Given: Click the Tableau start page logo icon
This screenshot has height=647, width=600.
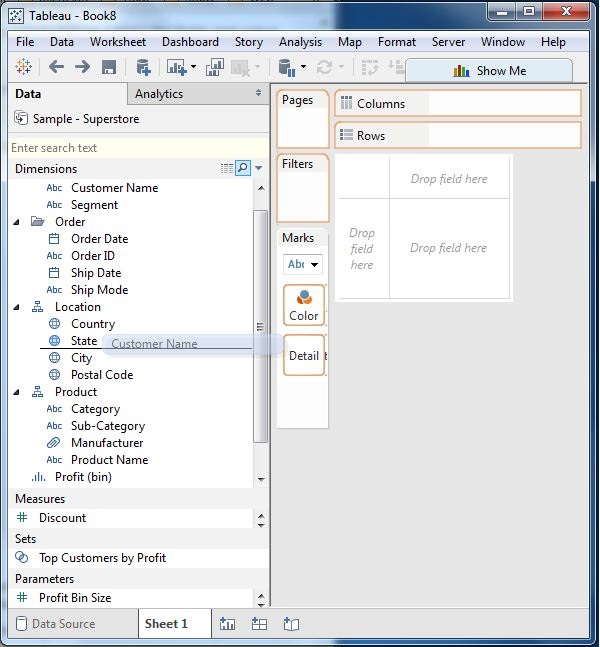Looking at the screenshot, I should click(23, 66).
